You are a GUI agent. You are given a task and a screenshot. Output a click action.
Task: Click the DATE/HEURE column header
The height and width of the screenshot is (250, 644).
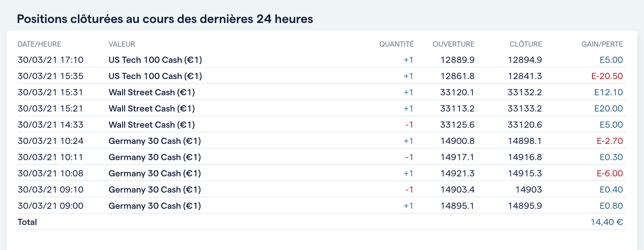[39, 44]
